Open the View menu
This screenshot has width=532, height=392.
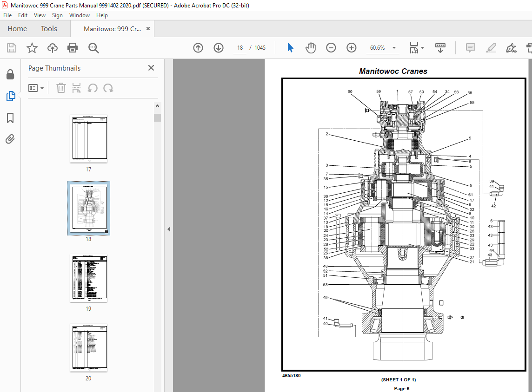point(40,15)
